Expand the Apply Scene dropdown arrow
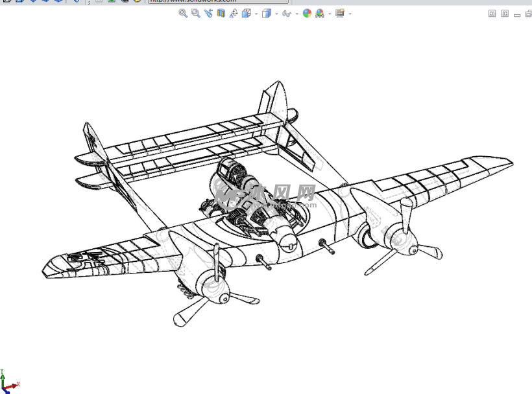Screen dimensions: 532x394 [330, 14]
